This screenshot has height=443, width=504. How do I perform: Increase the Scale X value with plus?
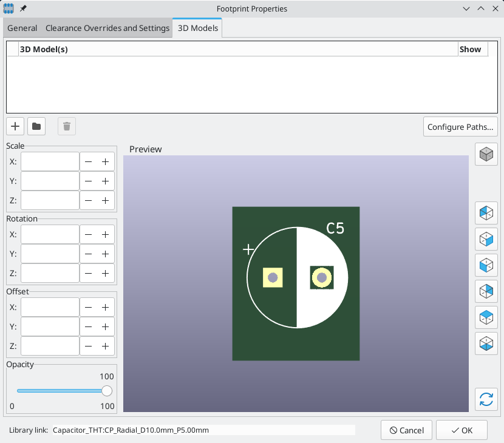(x=105, y=161)
